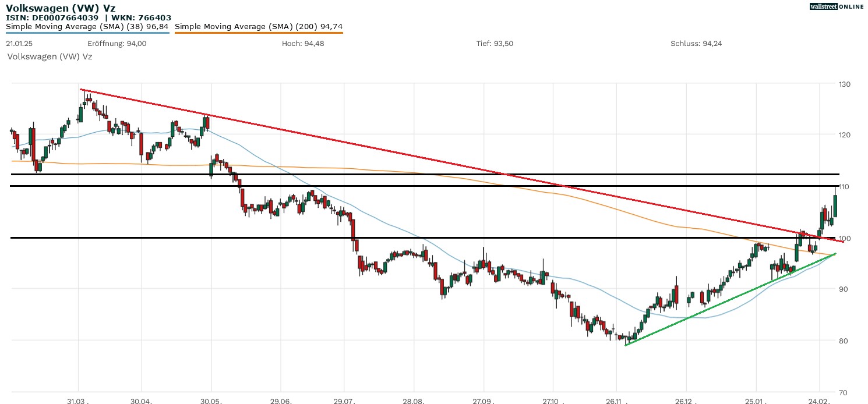Click the 27.09. date axis label
This screenshot has width=868, height=404.
point(483,402)
